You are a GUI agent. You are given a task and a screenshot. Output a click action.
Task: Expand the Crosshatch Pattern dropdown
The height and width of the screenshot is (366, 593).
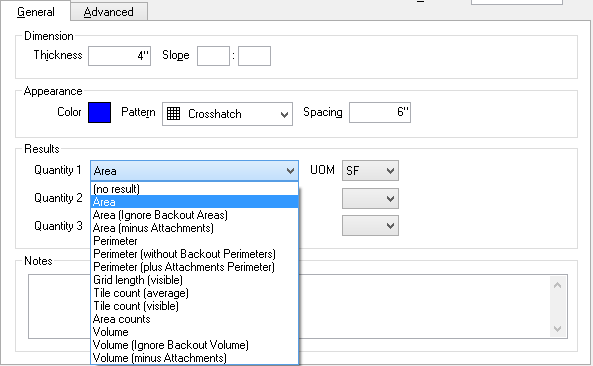click(227, 114)
